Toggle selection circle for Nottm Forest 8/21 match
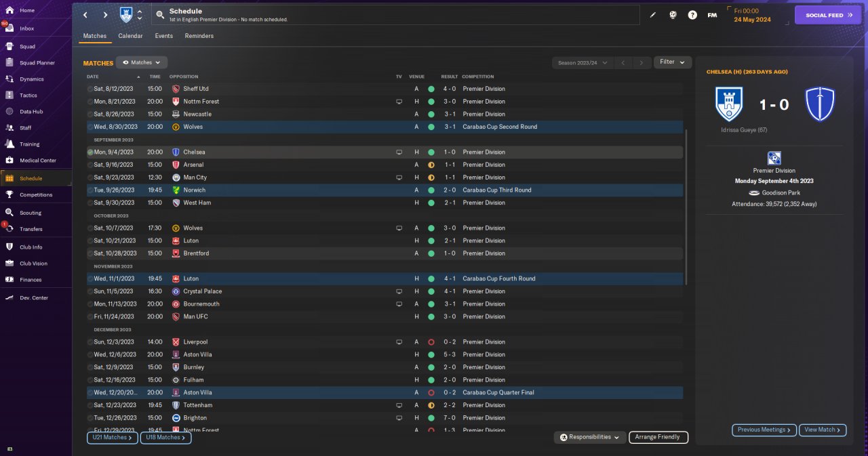868x456 pixels. tap(90, 102)
